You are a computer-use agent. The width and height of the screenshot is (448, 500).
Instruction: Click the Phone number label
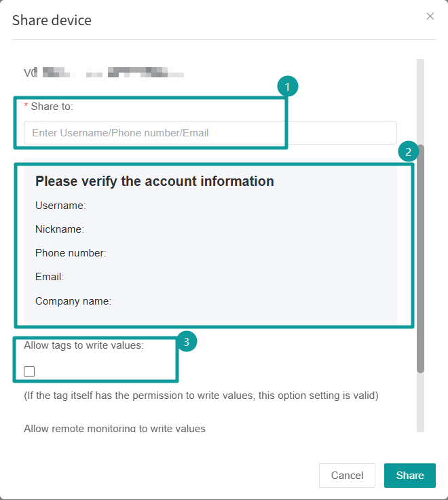pos(71,253)
